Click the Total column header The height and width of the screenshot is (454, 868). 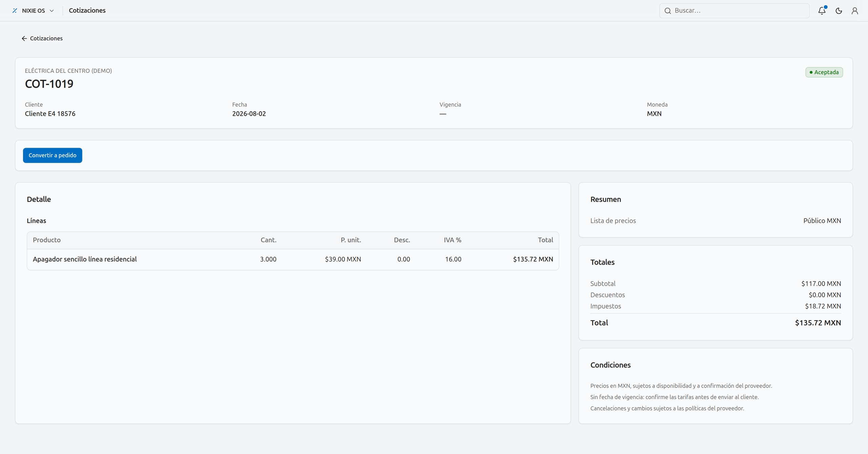545,240
